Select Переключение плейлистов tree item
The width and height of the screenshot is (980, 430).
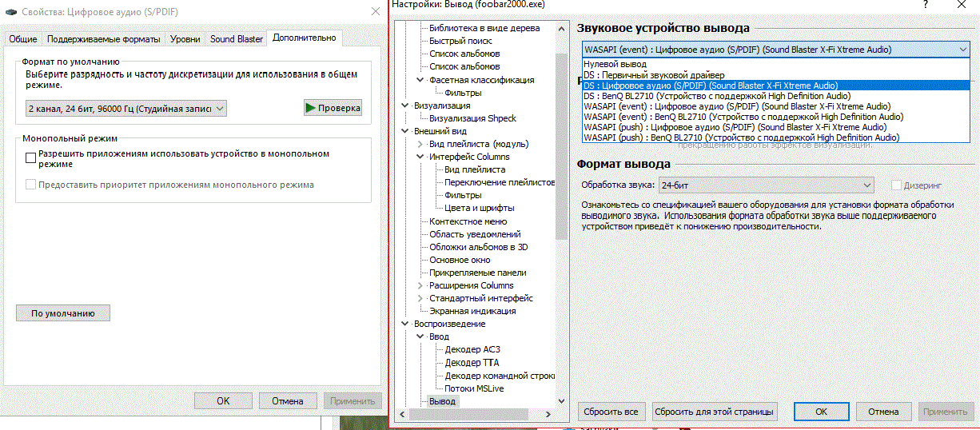(500, 182)
